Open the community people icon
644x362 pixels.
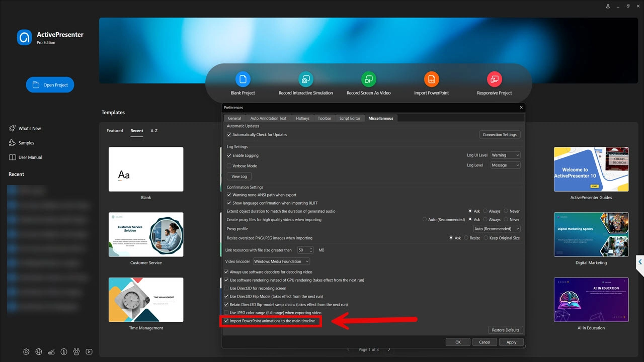(x=76, y=352)
